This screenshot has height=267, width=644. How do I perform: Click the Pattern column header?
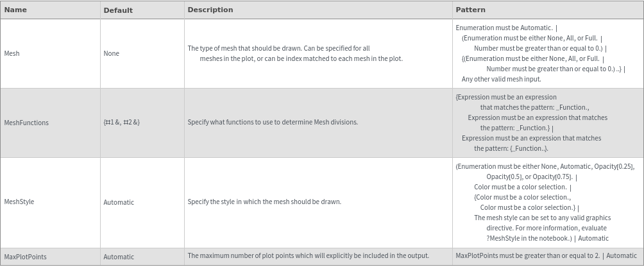(470, 10)
